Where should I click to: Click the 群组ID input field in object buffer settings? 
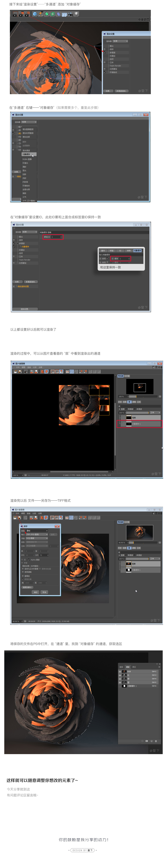coord(56,237)
